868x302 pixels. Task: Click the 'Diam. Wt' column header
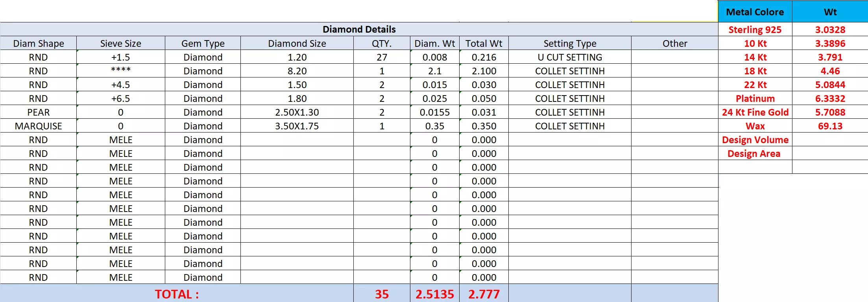[x=435, y=43]
